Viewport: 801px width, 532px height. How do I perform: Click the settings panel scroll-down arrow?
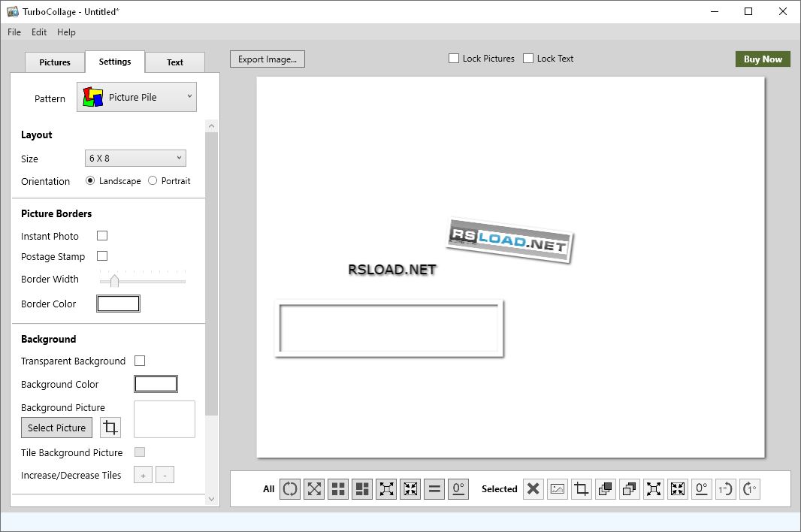click(x=211, y=499)
